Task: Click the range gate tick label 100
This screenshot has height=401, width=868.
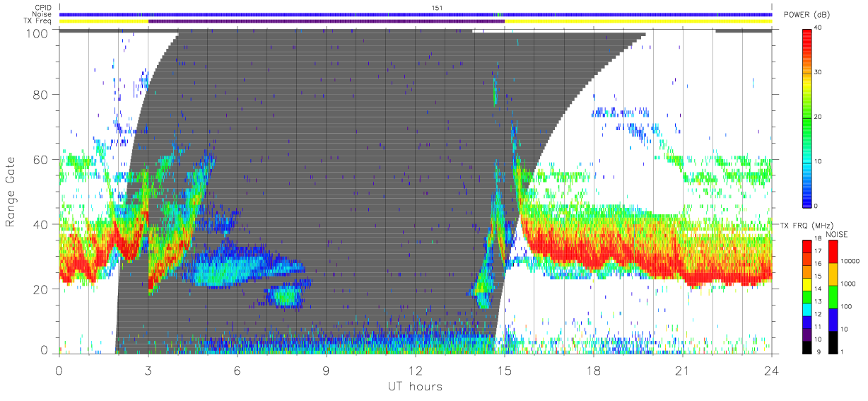Action: 37,33
